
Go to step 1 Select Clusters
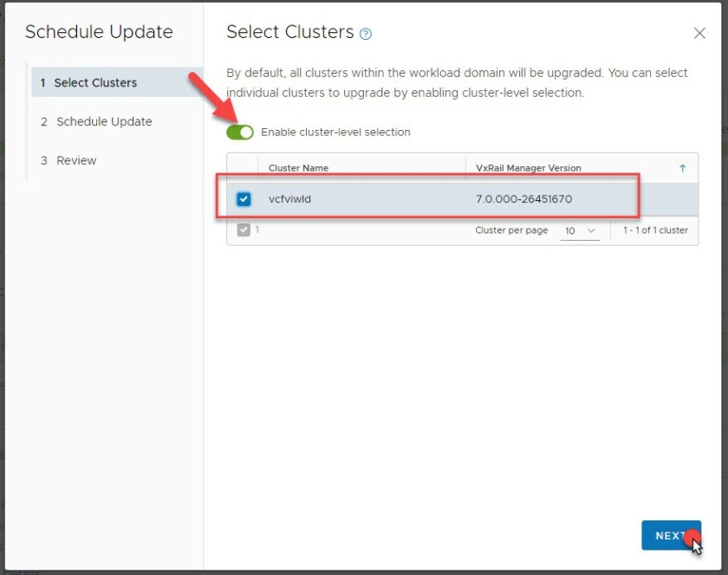pyautogui.click(x=95, y=83)
